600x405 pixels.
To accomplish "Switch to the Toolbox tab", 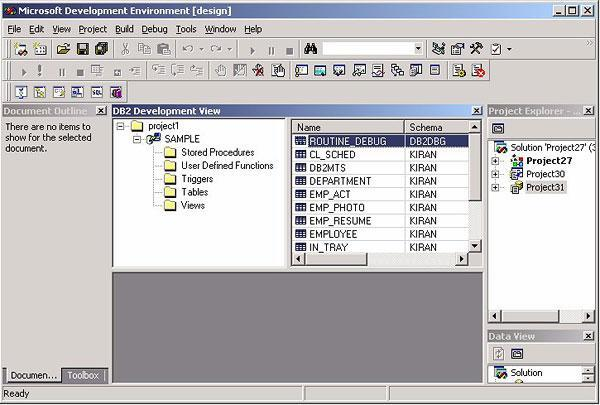I will 84,376.
